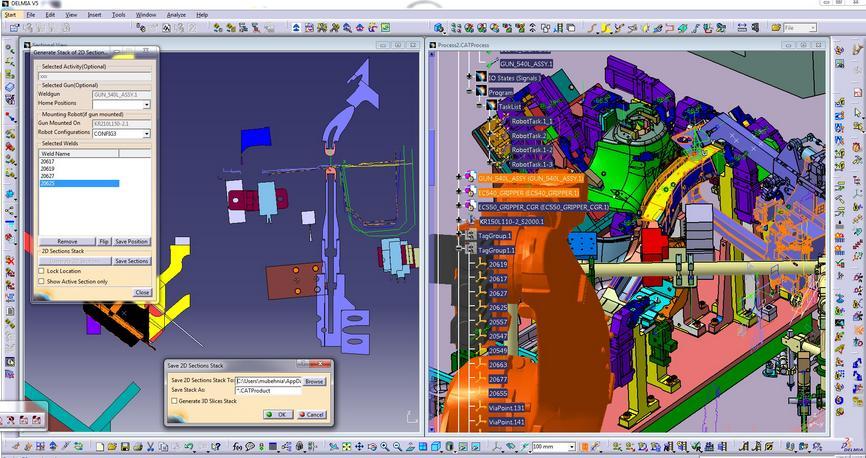The height and width of the screenshot is (458, 866).
Task: Click the Remove button
Action: coord(67,241)
